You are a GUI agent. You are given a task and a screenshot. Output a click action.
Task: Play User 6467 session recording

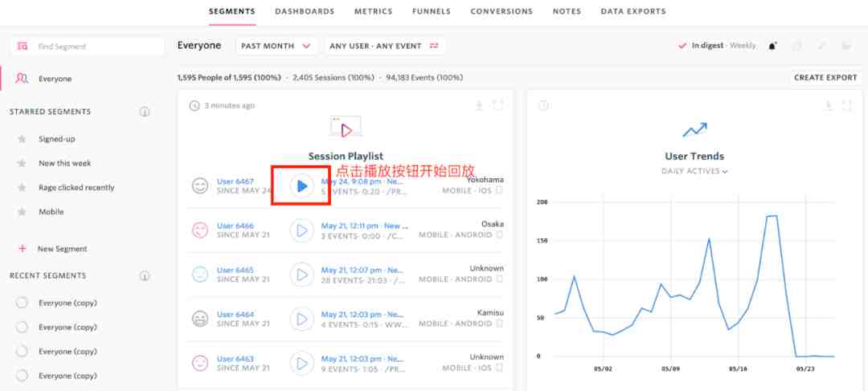[x=301, y=186]
